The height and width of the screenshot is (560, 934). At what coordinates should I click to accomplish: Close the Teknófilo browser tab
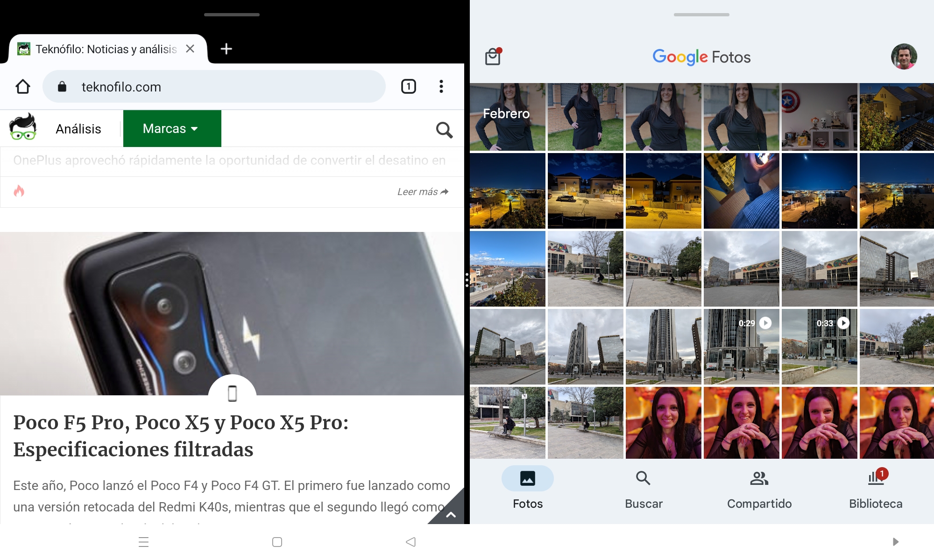pos(190,49)
